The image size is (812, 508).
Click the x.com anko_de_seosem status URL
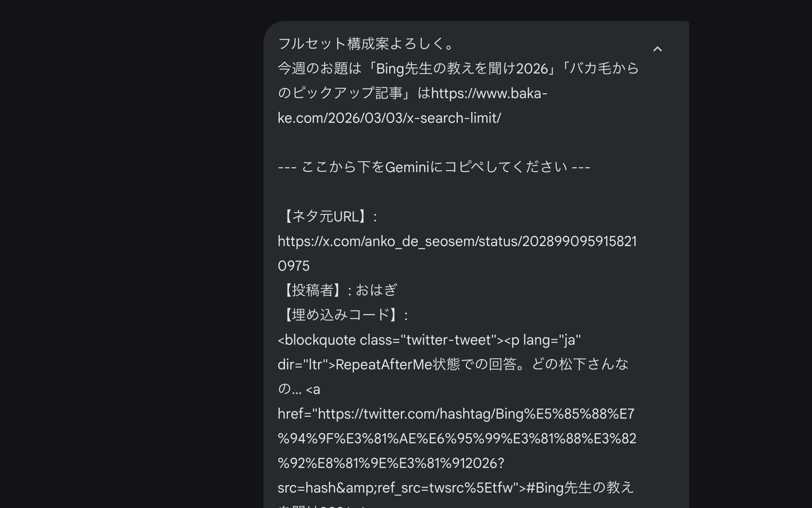pyautogui.click(x=457, y=241)
